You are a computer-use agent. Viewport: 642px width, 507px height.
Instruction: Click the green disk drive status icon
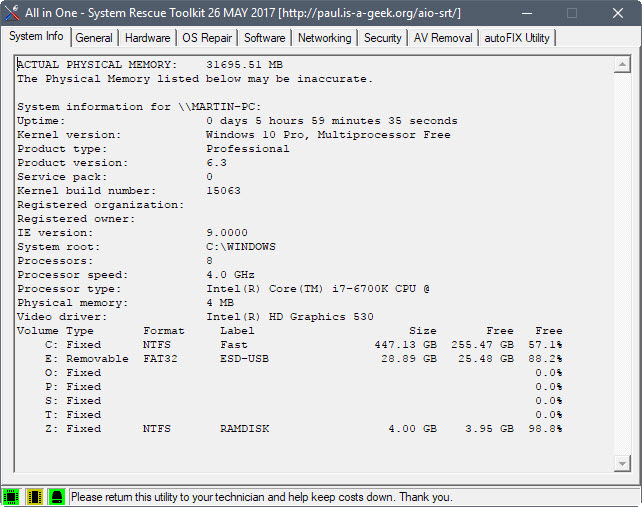click(57, 497)
